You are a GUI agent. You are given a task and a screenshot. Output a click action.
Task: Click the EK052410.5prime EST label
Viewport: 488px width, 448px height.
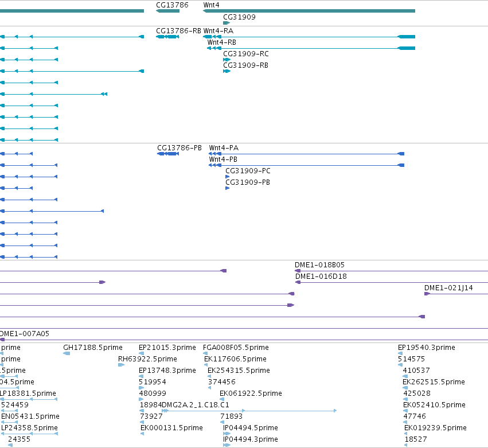(x=435, y=405)
